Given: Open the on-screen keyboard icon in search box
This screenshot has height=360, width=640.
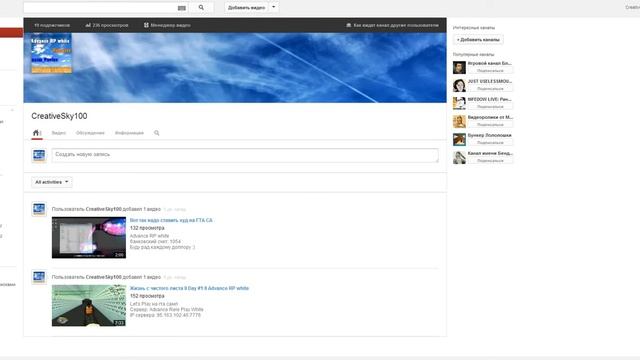Looking at the screenshot, I should [x=182, y=8].
